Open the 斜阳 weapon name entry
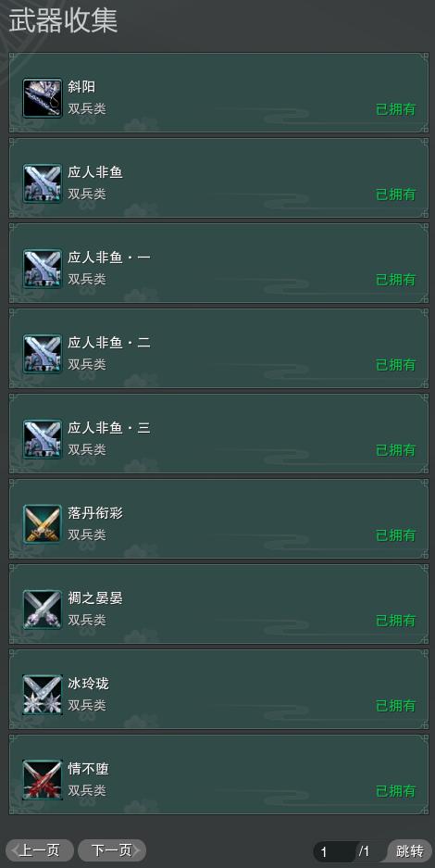The height and width of the screenshot is (868, 435). (81, 87)
